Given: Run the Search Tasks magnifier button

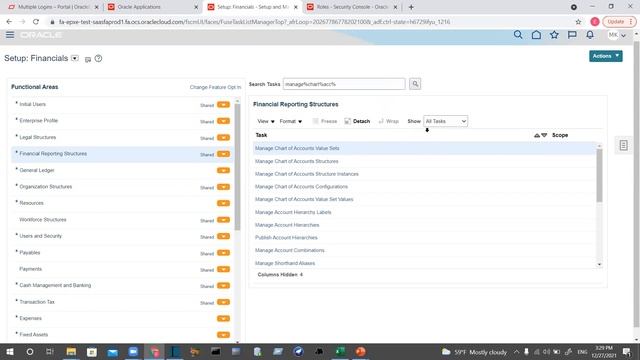Looking at the screenshot, I should (415, 84).
